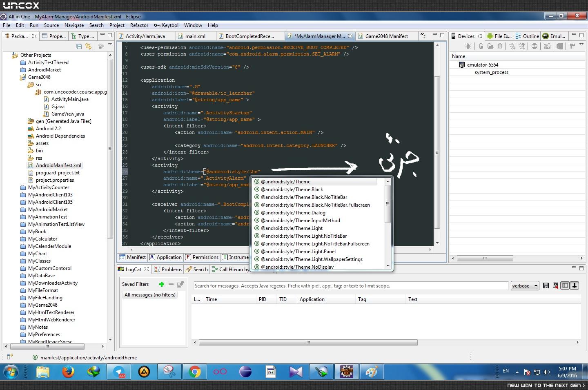Viewport: 588px width, 390px height.
Task: Click the Application column header in LogCat
Action: coord(326,299)
